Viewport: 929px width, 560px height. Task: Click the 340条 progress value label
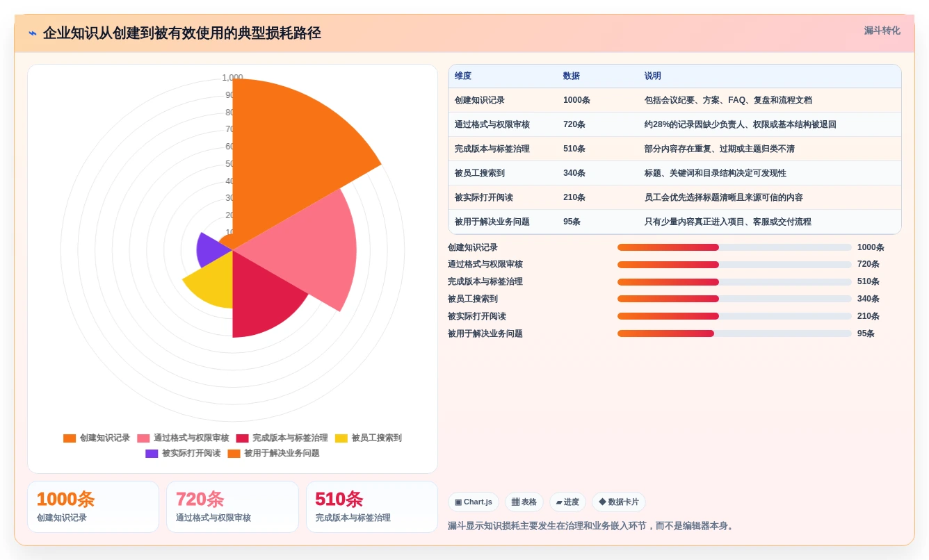tap(869, 299)
